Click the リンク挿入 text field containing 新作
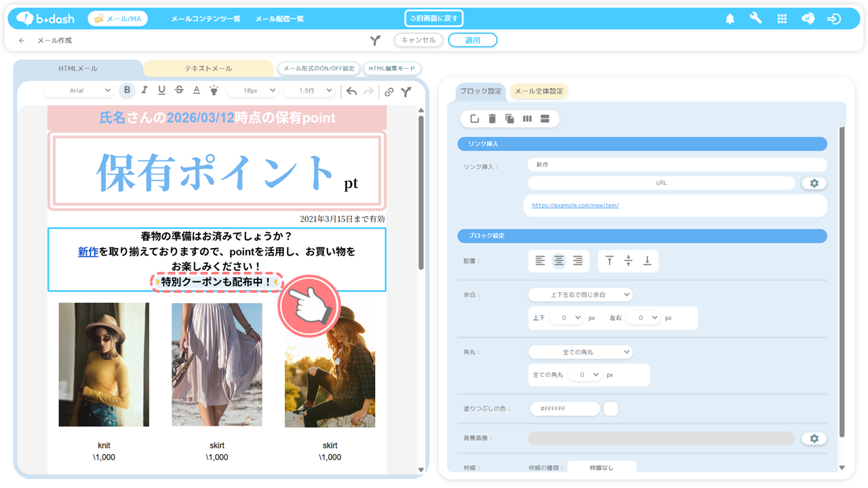 [676, 165]
